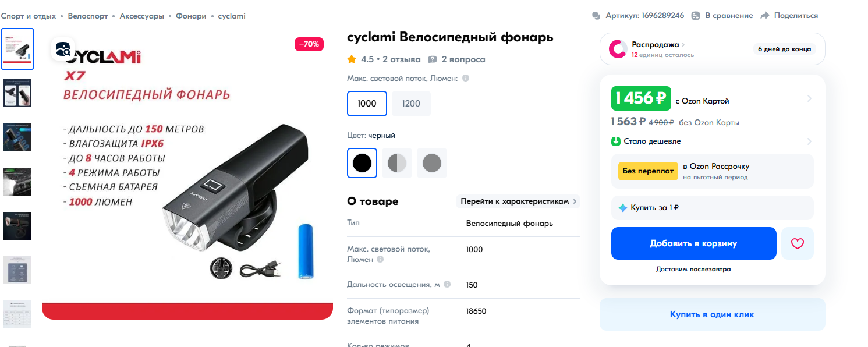The image size is (868, 347).
Task: Select the second product thumbnail
Action: coord(17,93)
